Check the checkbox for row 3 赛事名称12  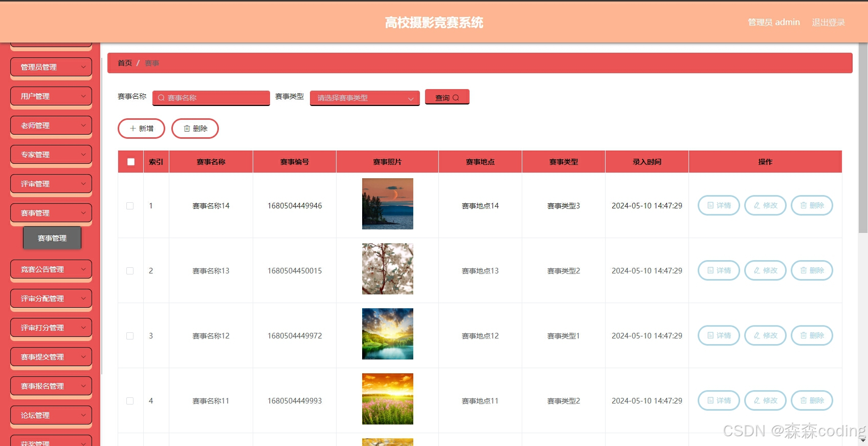[x=130, y=336]
